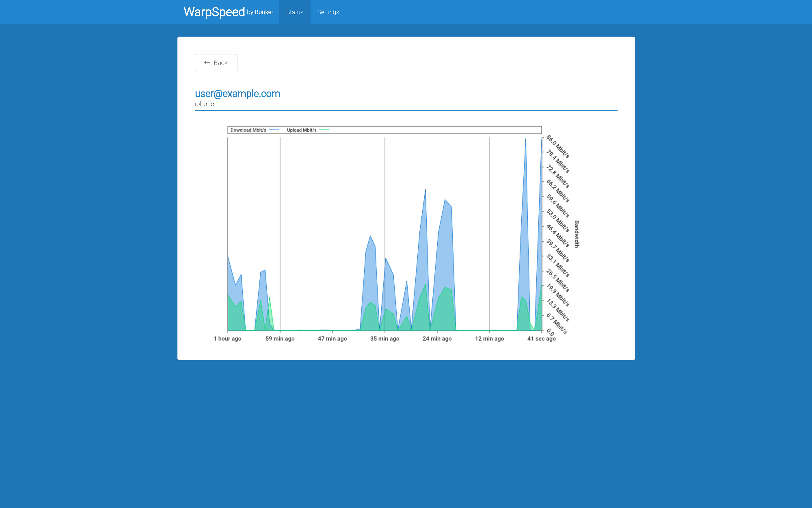Open the Status tab
Screen dimensions: 812x508
click(x=295, y=12)
